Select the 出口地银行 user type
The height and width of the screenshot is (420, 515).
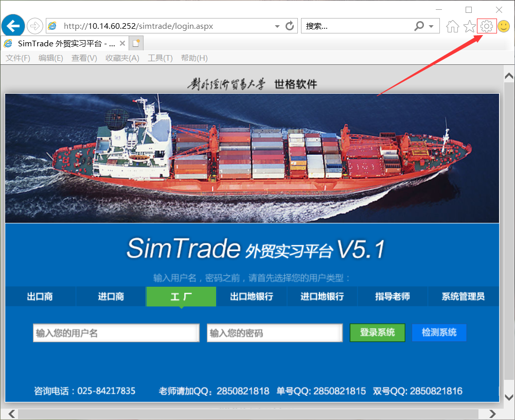click(x=252, y=296)
